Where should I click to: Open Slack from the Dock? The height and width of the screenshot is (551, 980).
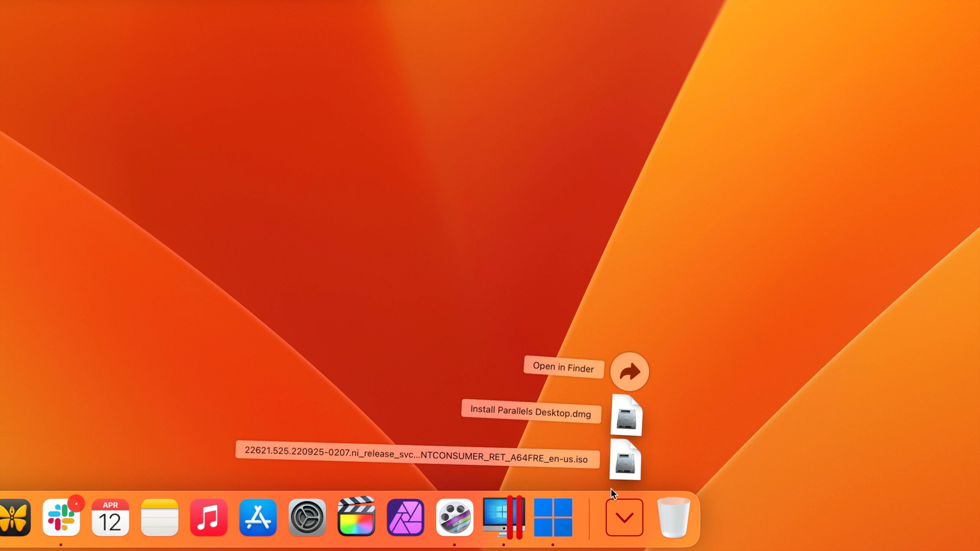(x=61, y=518)
